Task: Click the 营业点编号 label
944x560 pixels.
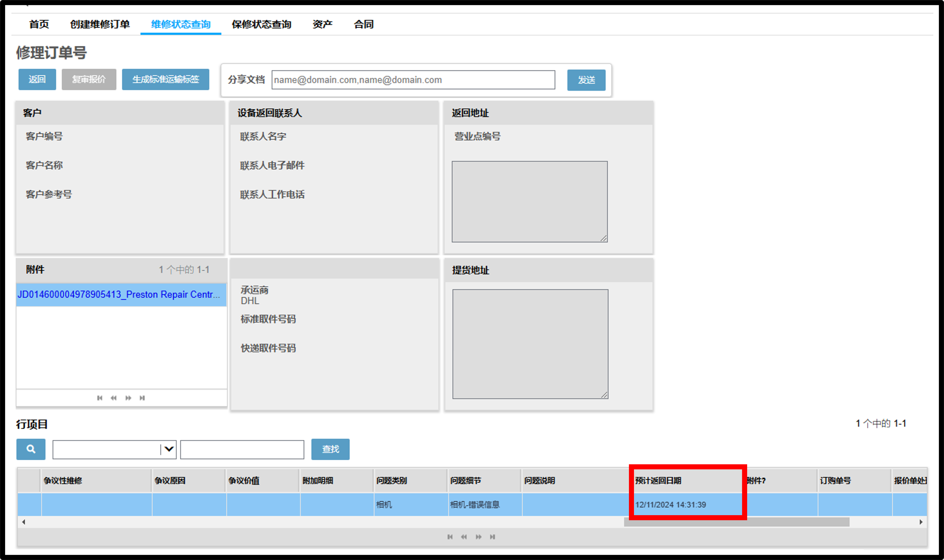Action: [477, 136]
